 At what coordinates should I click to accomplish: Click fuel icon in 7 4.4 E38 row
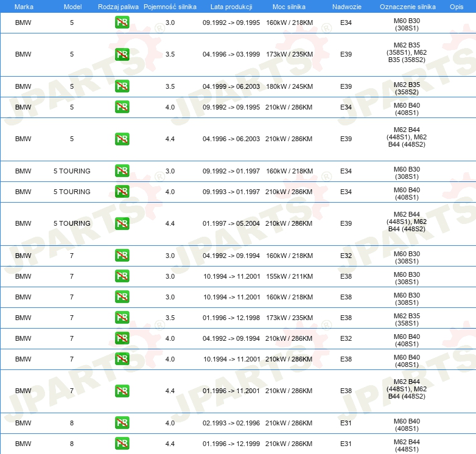click(x=122, y=391)
